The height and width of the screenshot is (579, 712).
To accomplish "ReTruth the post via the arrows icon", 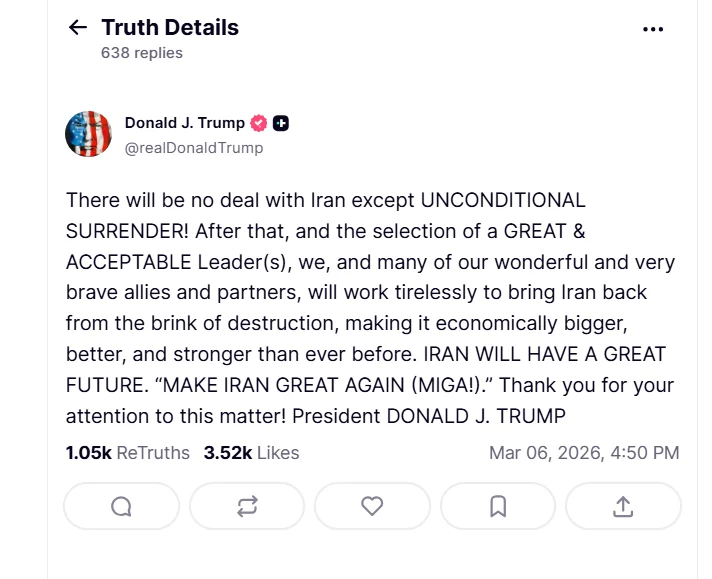I will click(x=247, y=506).
